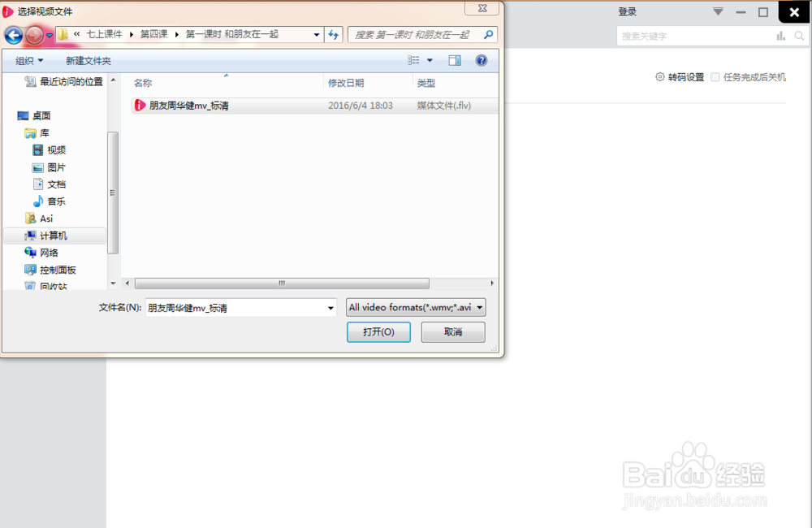Expand the 文件名 filename history dropdown

[329, 307]
